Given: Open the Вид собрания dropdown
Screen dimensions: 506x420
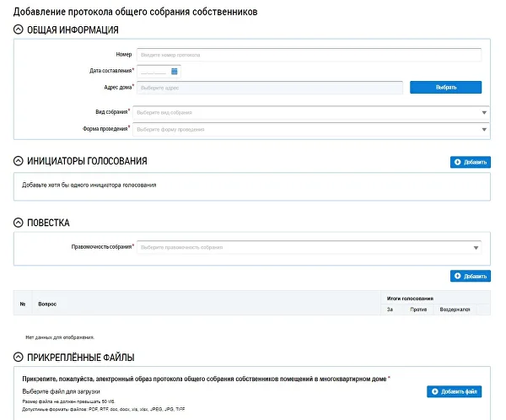Looking at the screenshot, I should 312,112.
